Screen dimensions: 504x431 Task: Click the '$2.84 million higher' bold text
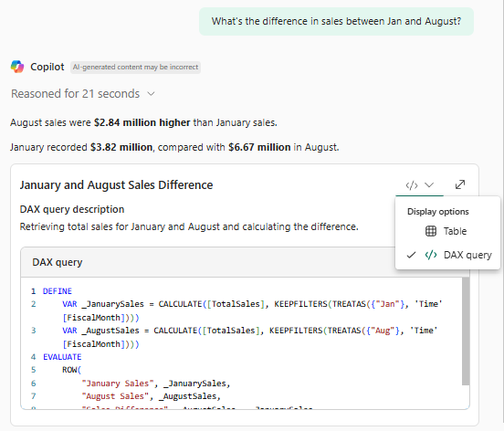(x=142, y=122)
